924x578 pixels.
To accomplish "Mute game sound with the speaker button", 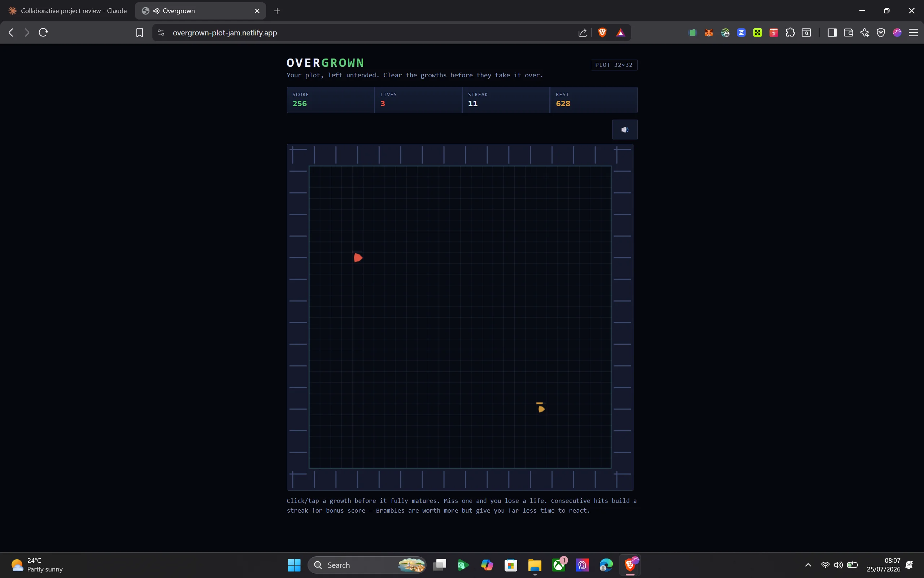I will (625, 130).
